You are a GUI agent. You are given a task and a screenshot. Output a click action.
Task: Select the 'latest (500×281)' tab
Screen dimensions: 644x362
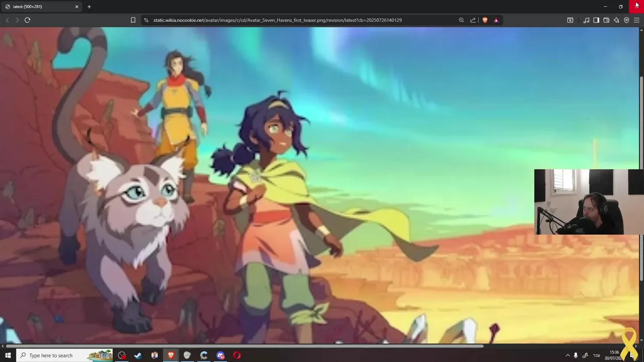pyautogui.click(x=41, y=7)
